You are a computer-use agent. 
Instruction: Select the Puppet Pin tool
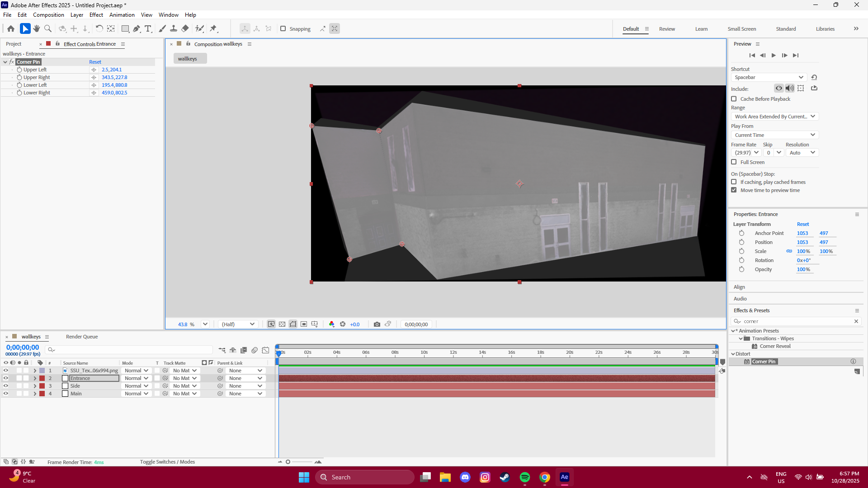(214, 28)
